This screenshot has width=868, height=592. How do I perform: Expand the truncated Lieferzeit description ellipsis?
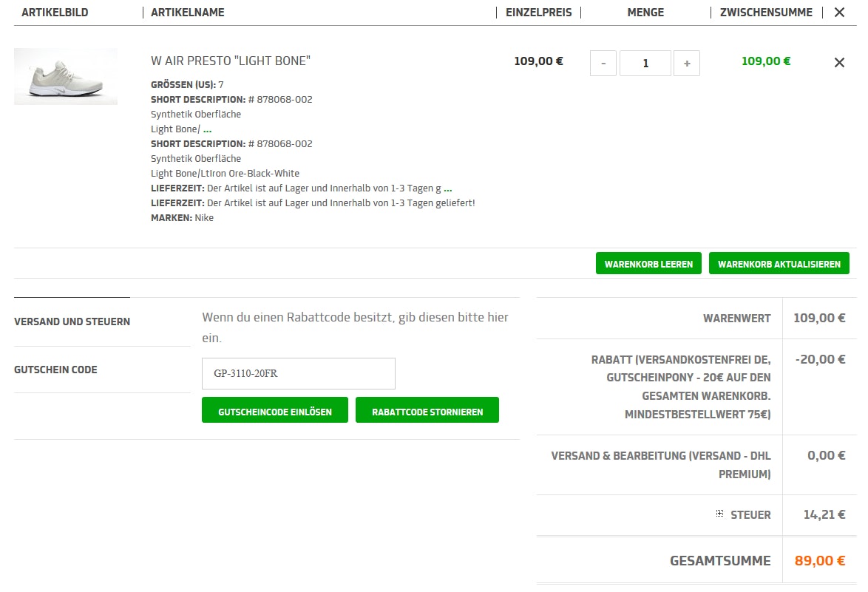pos(447,188)
